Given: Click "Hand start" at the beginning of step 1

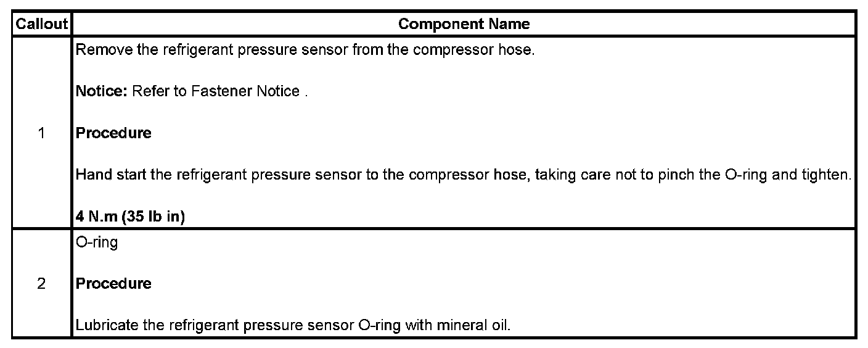Looking at the screenshot, I should pos(111,175).
